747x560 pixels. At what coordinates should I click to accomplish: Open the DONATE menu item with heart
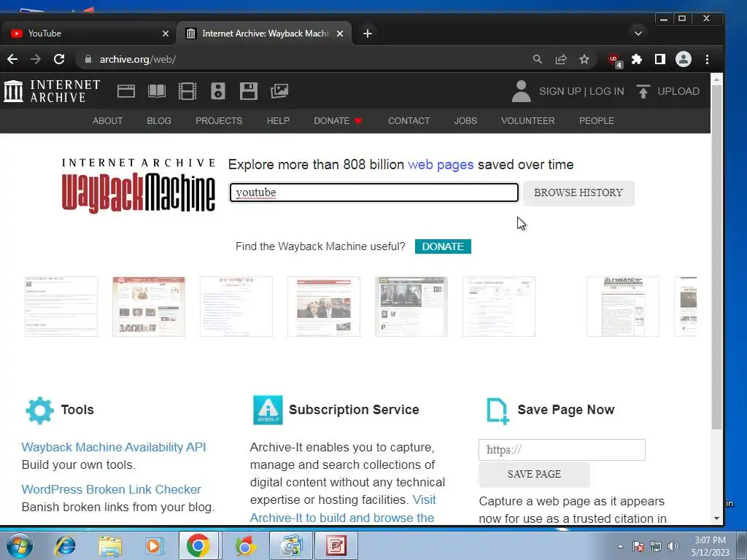[338, 121]
